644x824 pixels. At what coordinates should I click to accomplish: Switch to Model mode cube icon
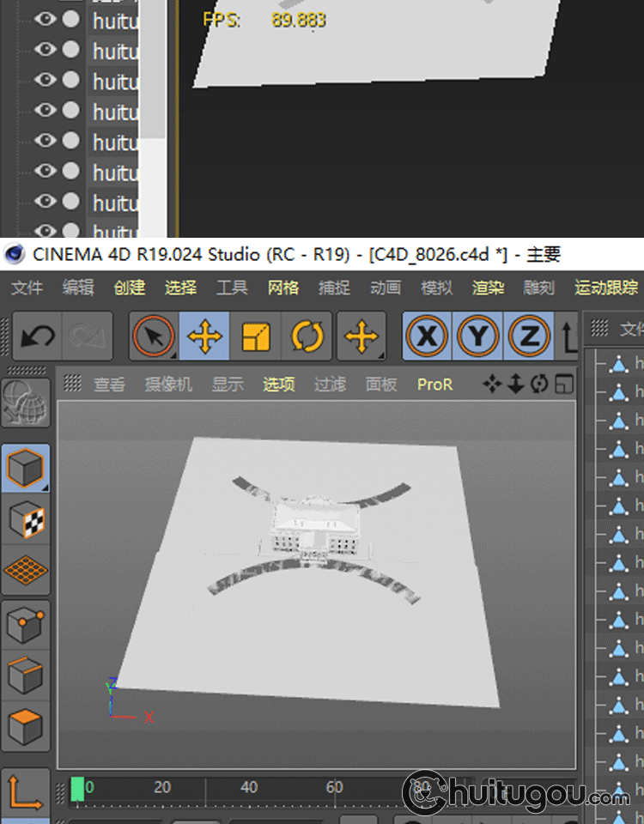(x=26, y=469)
